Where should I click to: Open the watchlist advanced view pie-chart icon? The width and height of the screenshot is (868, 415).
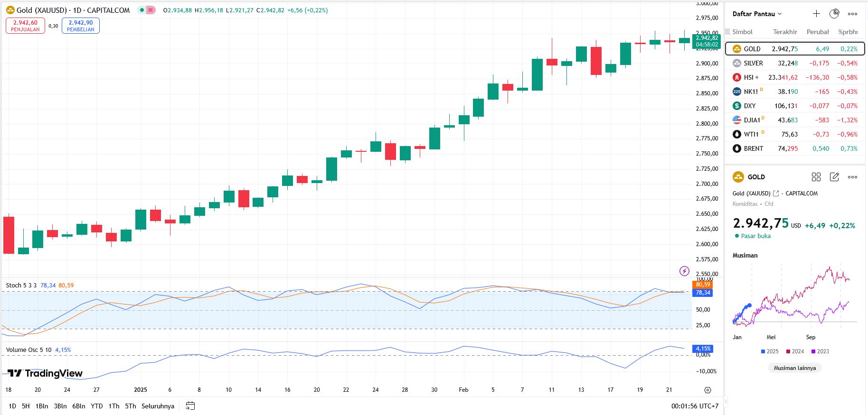tap(834, 14)
